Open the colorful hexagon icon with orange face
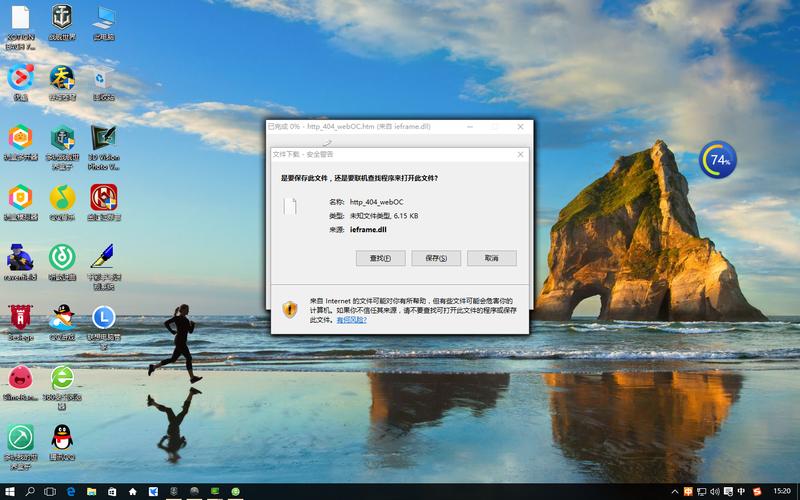This screenshot has height=500, width=800. point(20,138)
